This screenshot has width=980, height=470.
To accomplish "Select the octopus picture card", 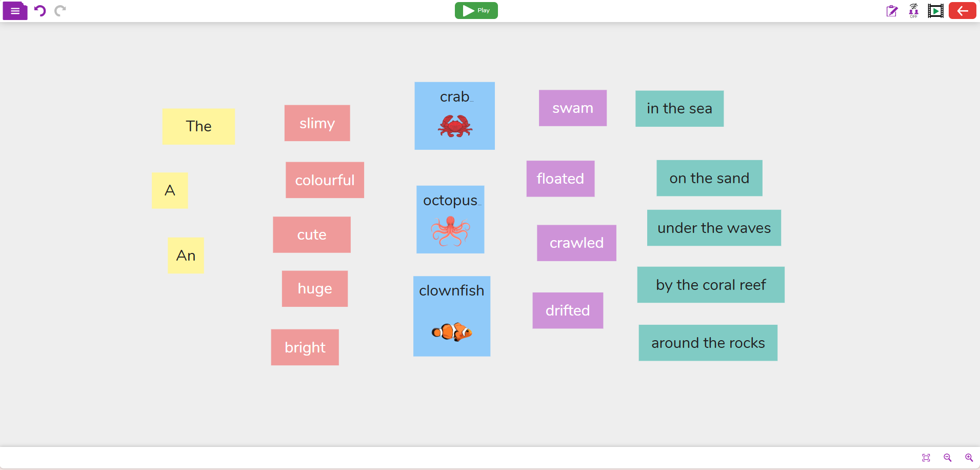I will 450,219.
